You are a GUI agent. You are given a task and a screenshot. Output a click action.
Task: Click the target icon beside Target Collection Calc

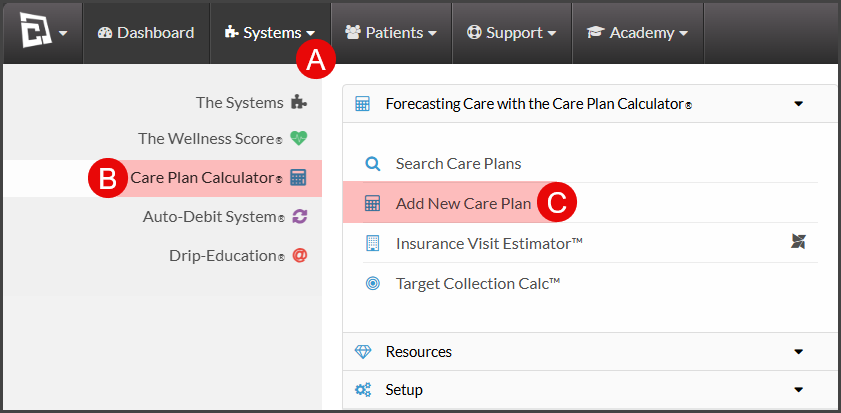tap(372, 283)
